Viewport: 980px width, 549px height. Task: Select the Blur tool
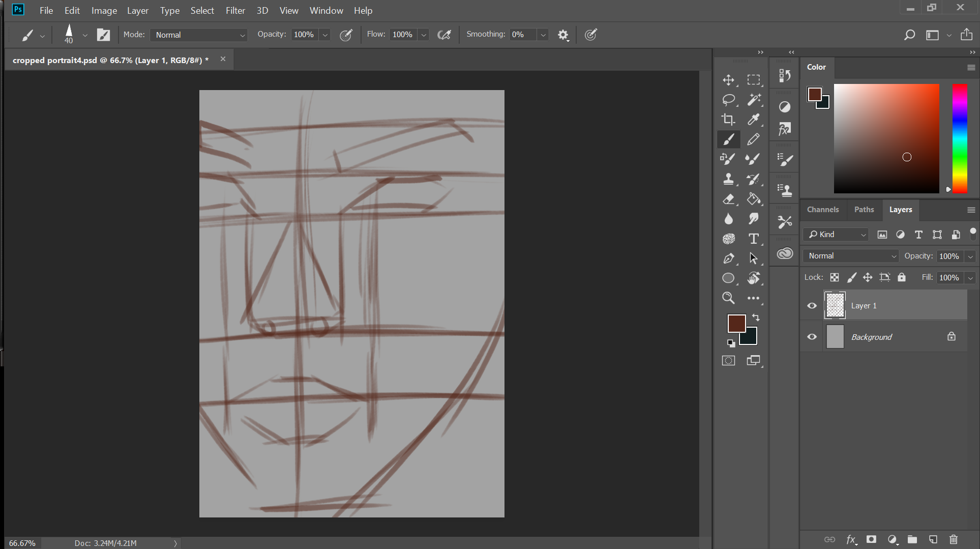(x=728, y=219)
